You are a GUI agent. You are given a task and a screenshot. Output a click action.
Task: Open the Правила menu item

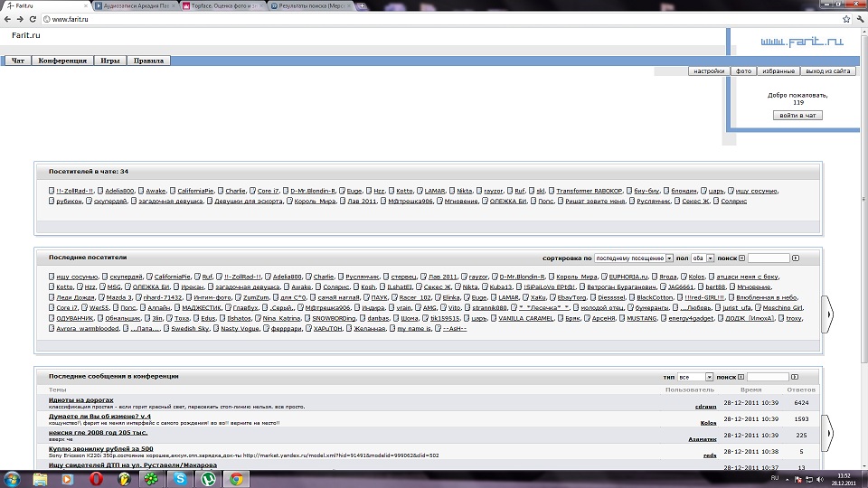pyautogui.click(x=148, y=61)
